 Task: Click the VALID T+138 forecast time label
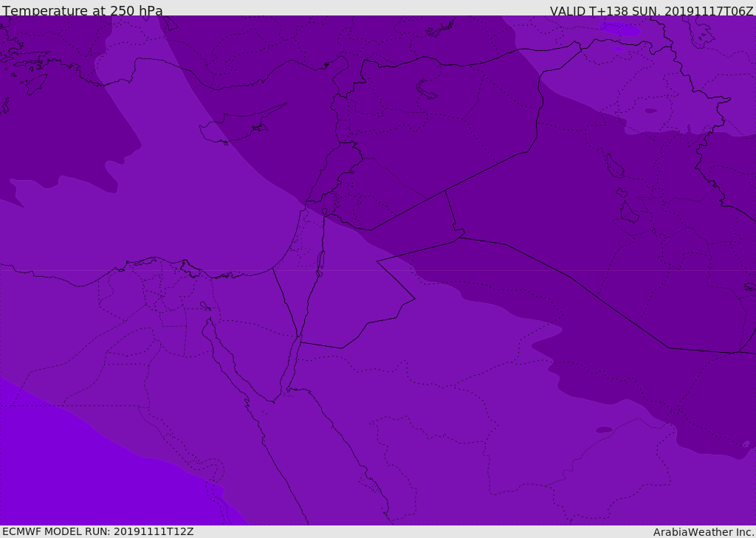pyautogui.click(x=651, y=11)
